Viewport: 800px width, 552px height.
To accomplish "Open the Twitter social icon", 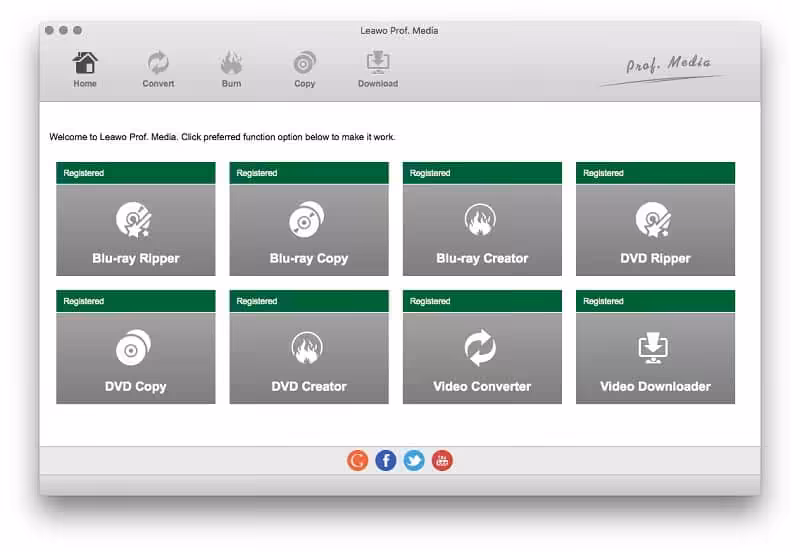I will (414, 460).
